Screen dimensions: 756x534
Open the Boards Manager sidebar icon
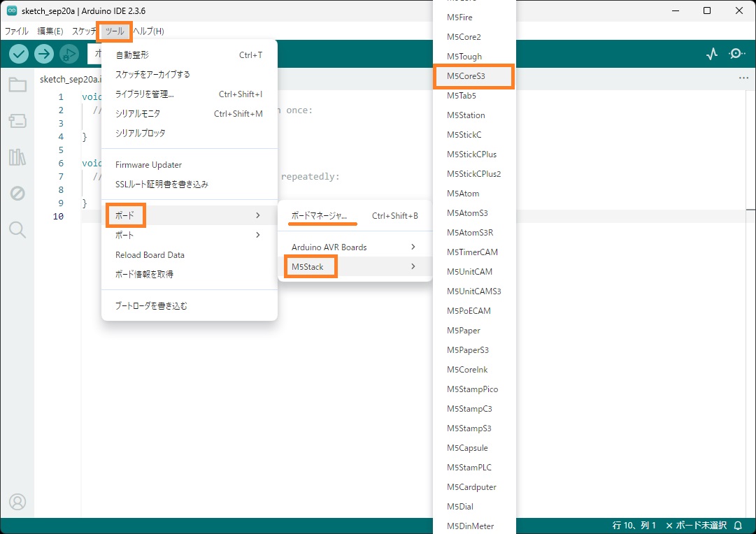(x=17, y=121)
